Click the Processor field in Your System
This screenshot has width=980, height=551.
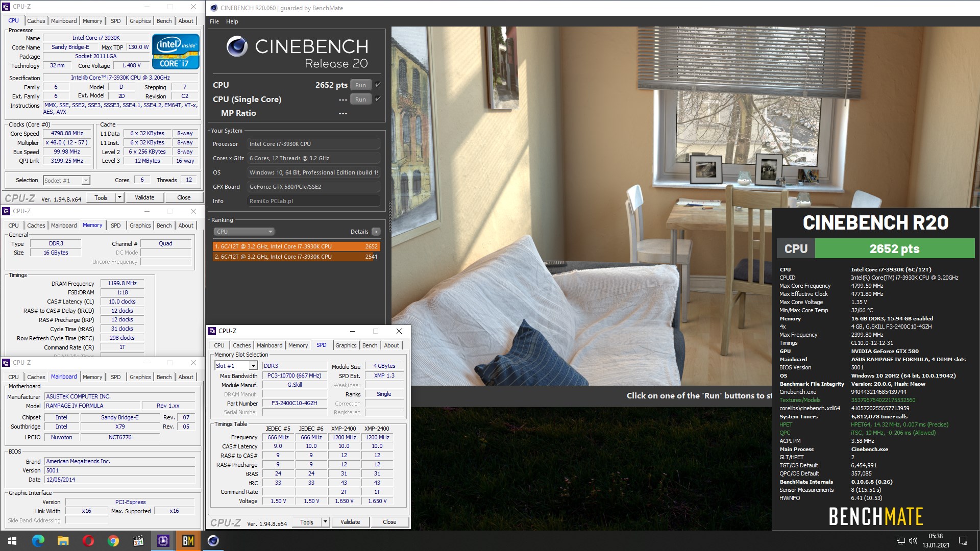click(313, 144)
